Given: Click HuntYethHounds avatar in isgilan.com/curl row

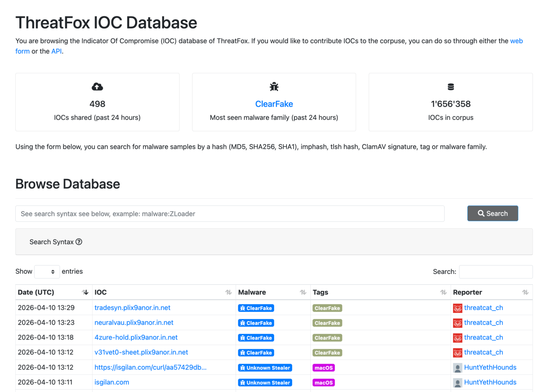Looking at the screenshot, I should (x=457, y=368).
